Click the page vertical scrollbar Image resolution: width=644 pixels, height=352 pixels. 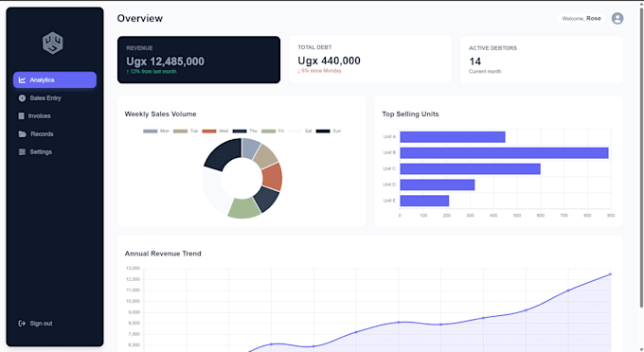coord(641,158)
